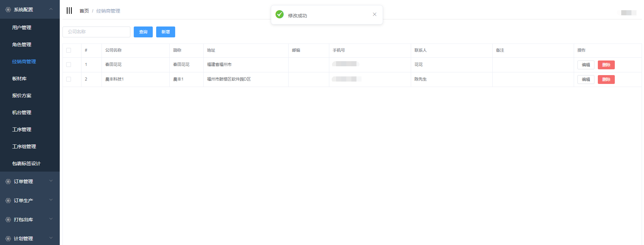644x245 pixels.
Task: Click the 公司名称 search input field
Action: click(x=96, y=32)
